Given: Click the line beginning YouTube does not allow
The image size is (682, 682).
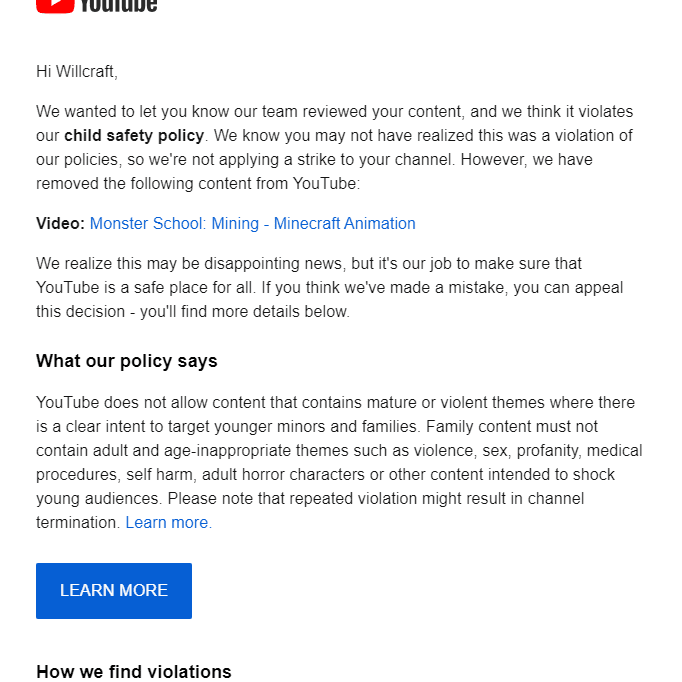Looking at the screenshot, I should [x=335, y=402].
